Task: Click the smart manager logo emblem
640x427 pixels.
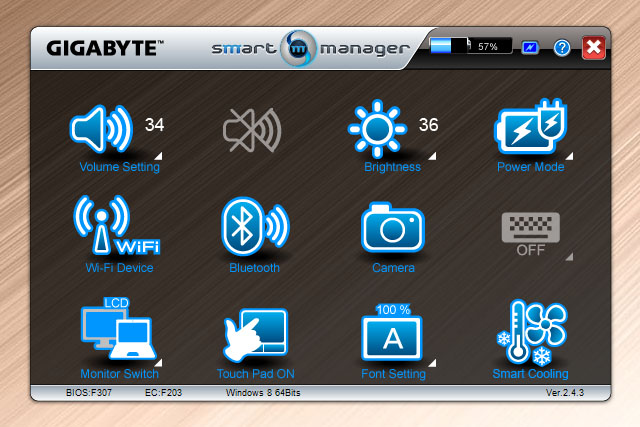Action: coord(299,48)
